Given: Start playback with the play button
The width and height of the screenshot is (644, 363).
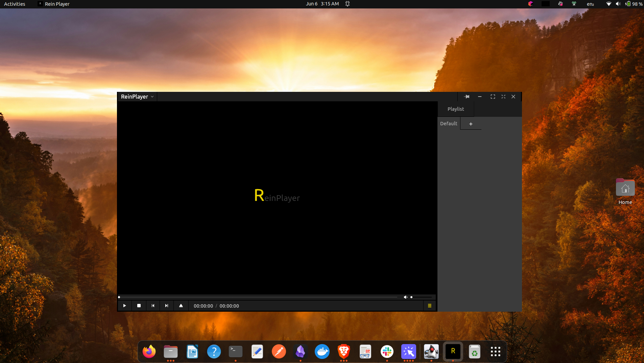Looking at the screenshot, I should click(x=124, y=306).
